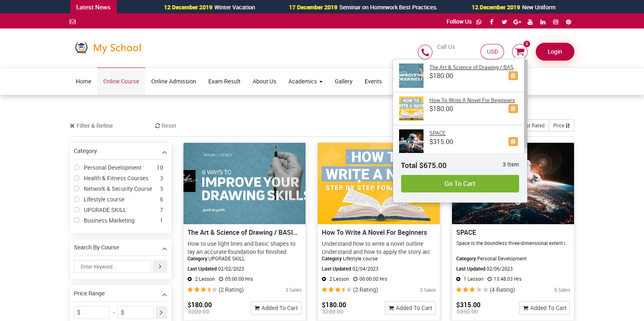The width and height of the screenshot is (644, 321).
Task: Expand the Academics dropdown menu
Action: pyautogui.click(x=305, y=81)
